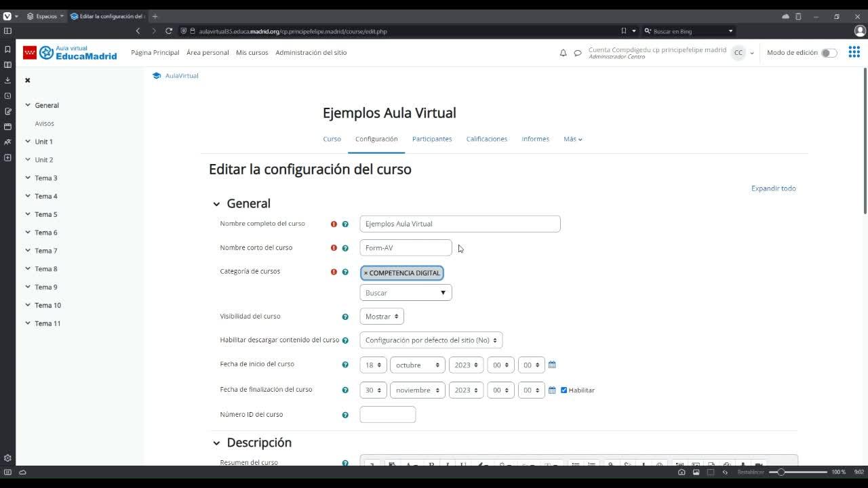Screen dimensions: 868x488
Task: Select the end date month dropdown showing noviembre
Action: [x=418, y=390]
